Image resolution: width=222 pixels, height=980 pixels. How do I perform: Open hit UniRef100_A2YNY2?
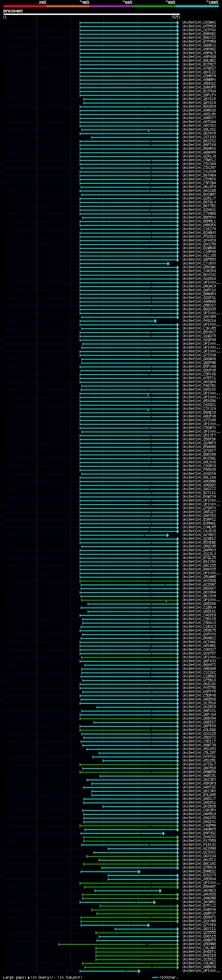click(199, 535)
